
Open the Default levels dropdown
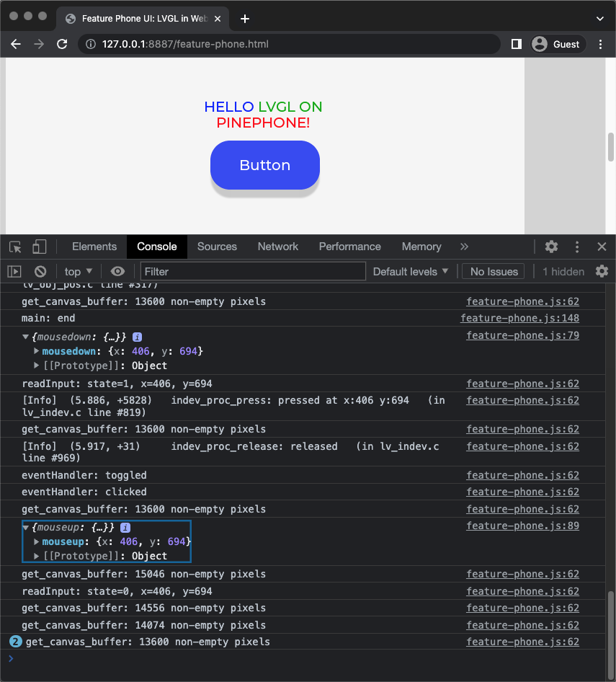click(411, 272)
